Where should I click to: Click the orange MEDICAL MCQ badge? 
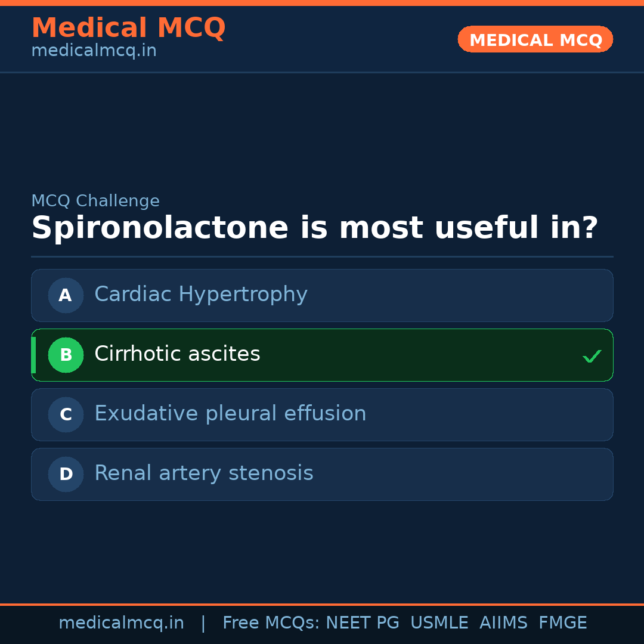535,39
